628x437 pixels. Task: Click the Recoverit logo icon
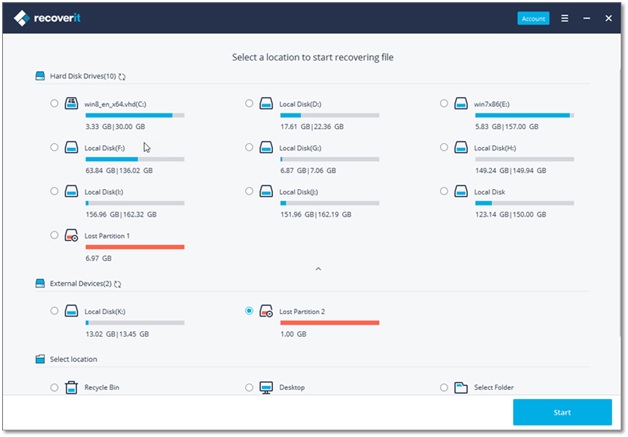pyautogui.click(x=21, y=18)
